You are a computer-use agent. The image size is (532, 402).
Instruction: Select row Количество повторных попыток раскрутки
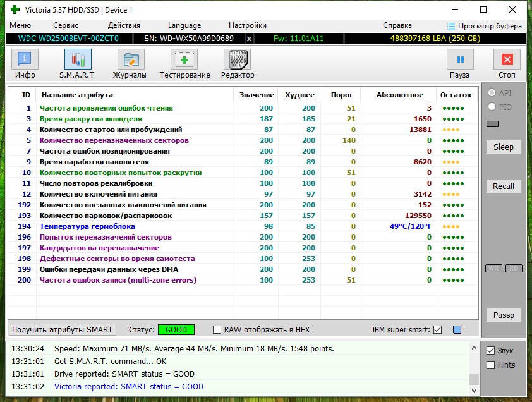(243, 173)
